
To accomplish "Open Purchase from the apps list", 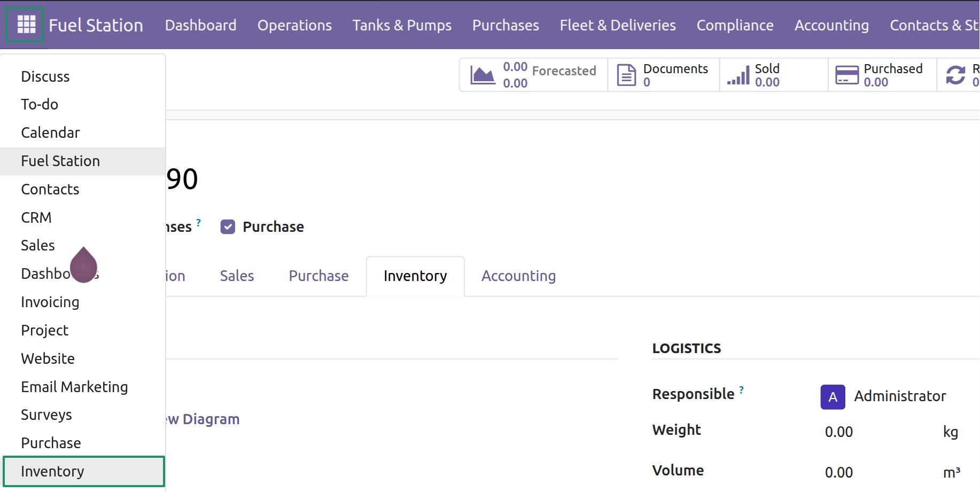I will (83, 443).
